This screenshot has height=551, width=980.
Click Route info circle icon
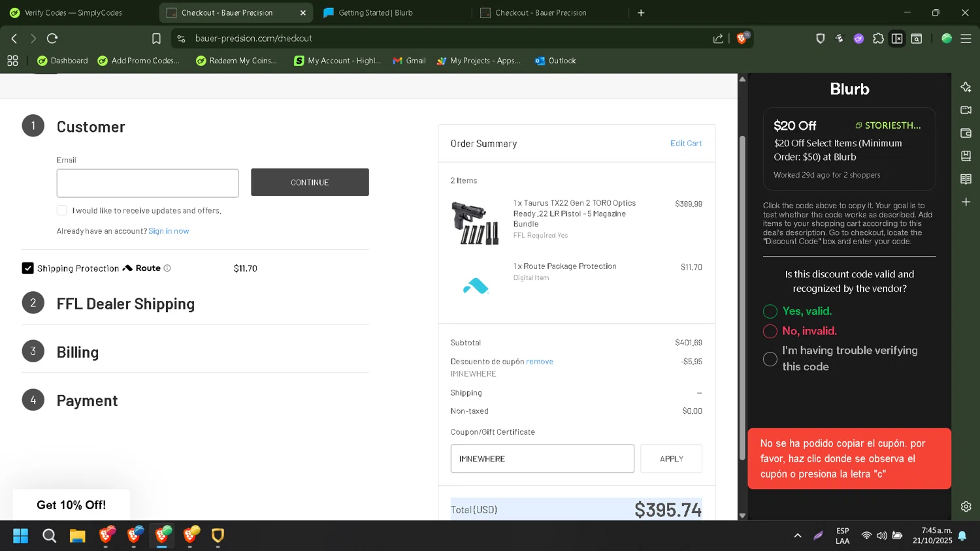[167, 268]
